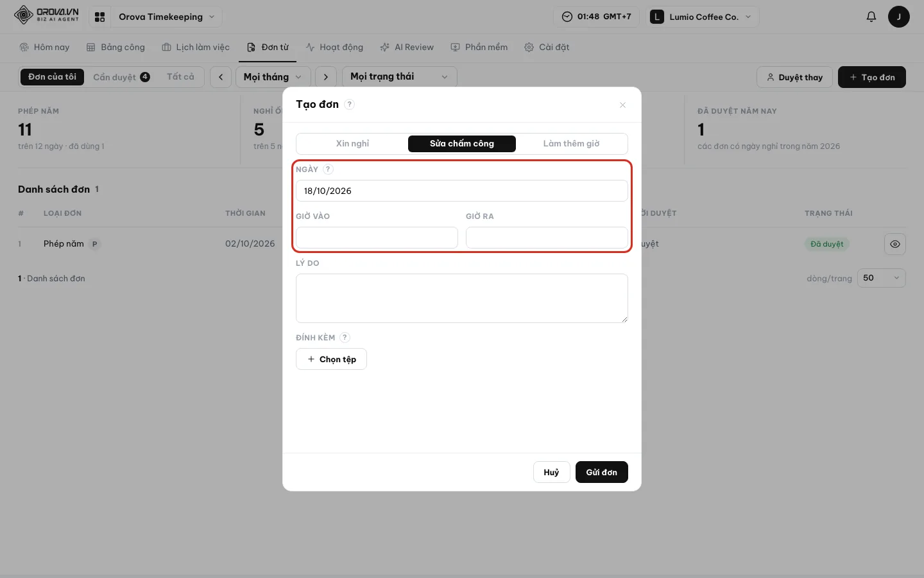Screen dimensions: 924x578
Task: Click the help icon next to NGÀY
Action: point(328,170)
